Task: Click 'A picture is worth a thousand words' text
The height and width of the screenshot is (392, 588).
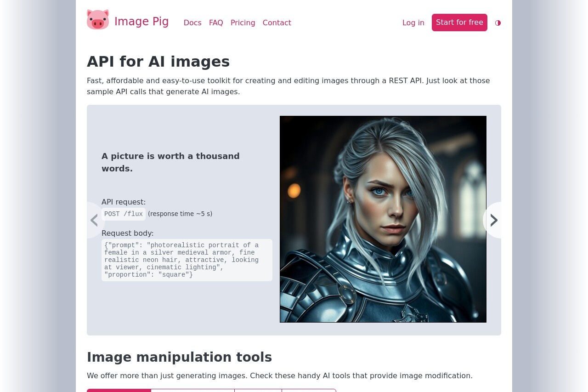Action: click(x=171, y=162)
